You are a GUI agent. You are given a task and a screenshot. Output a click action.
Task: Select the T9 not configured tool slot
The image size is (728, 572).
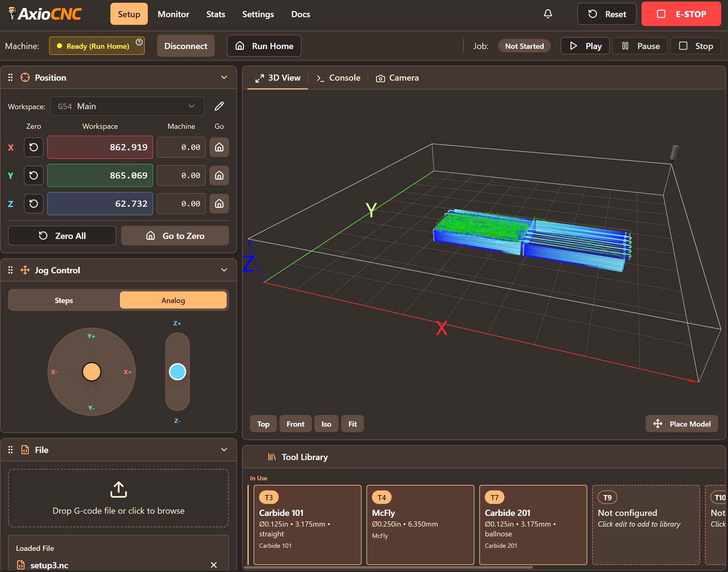645,524
